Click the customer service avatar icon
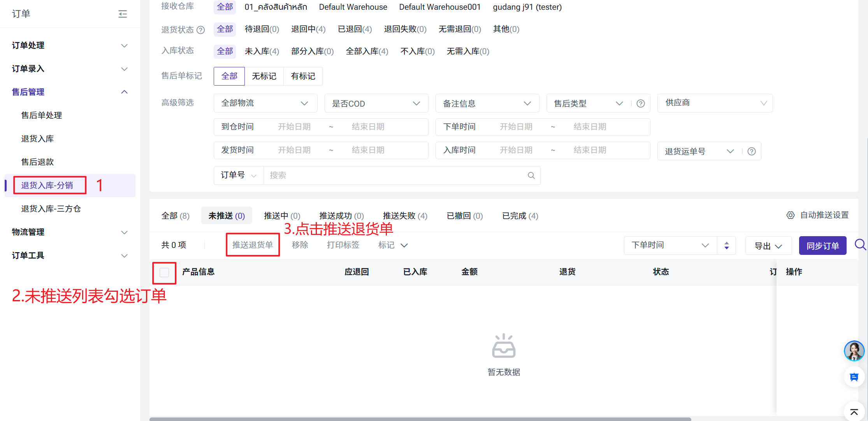Image resolution: width=868 pixels, height=421 pixels. [854, 351]
